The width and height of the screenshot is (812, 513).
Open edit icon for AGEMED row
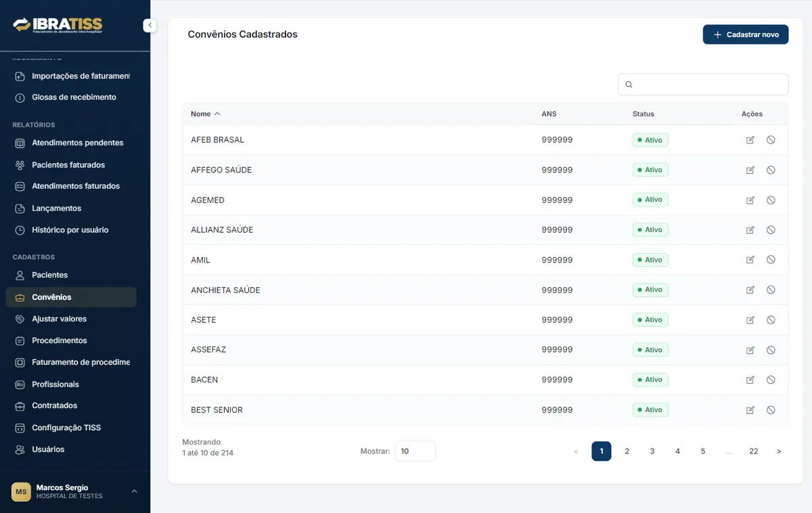[x=750, y=200]
